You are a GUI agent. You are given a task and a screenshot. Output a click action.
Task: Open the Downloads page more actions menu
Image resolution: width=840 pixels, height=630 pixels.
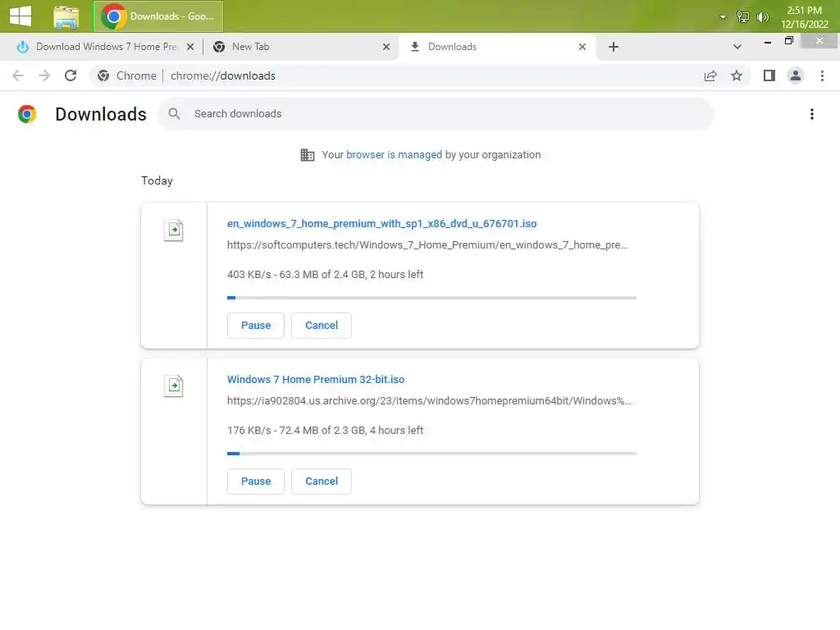point(811,113)
